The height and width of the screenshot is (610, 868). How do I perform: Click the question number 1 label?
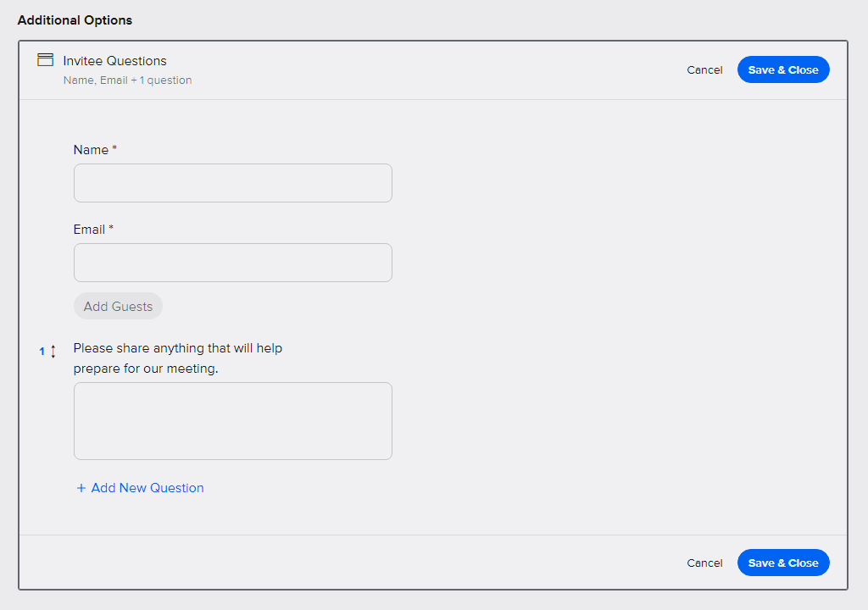42,352
